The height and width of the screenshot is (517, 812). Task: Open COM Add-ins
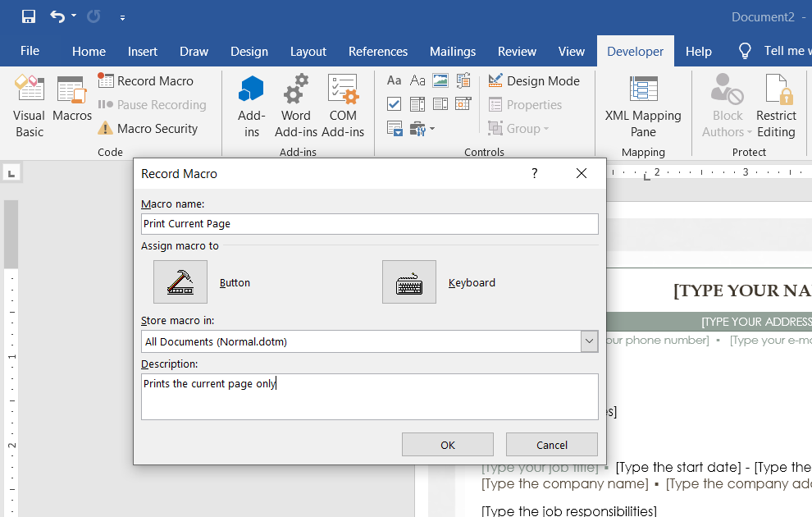pyautogui.click(x=343, y=90)
